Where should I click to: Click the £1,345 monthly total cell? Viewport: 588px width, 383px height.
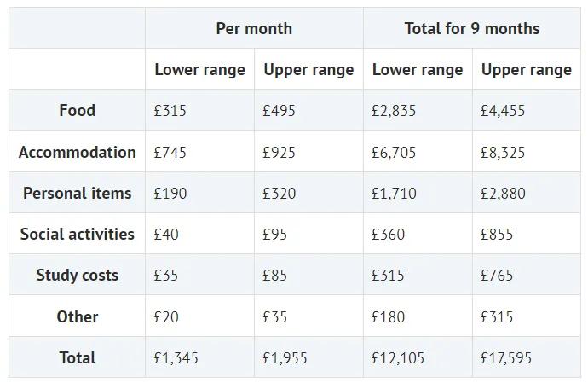[x=176, y=358]
